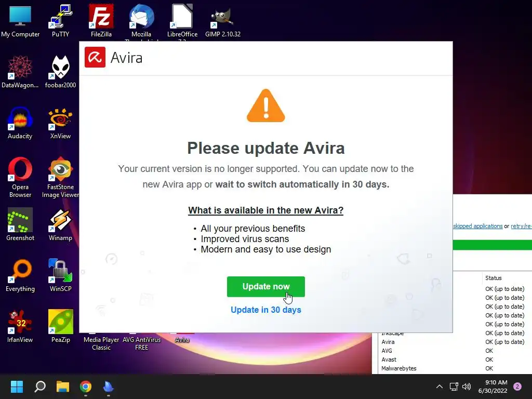
Task: Click the green progress bar in installer
Action: point(493,245)
